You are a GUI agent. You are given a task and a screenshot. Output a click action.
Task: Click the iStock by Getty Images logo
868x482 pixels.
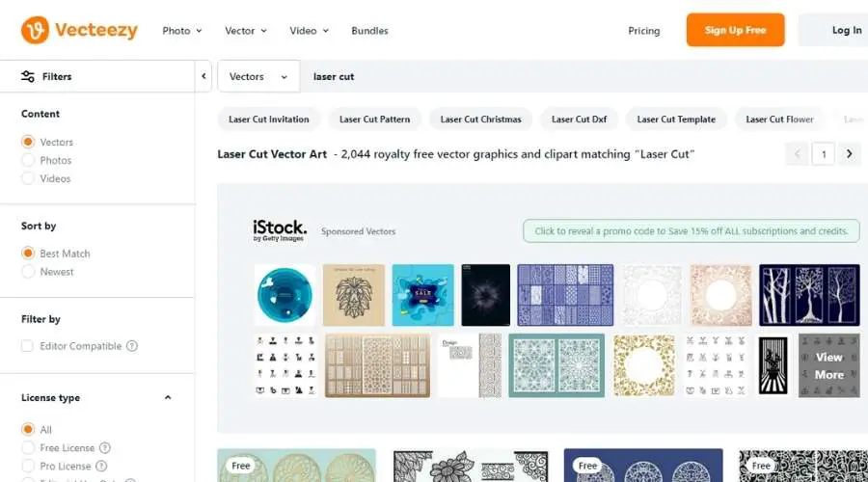coord(280,230)
